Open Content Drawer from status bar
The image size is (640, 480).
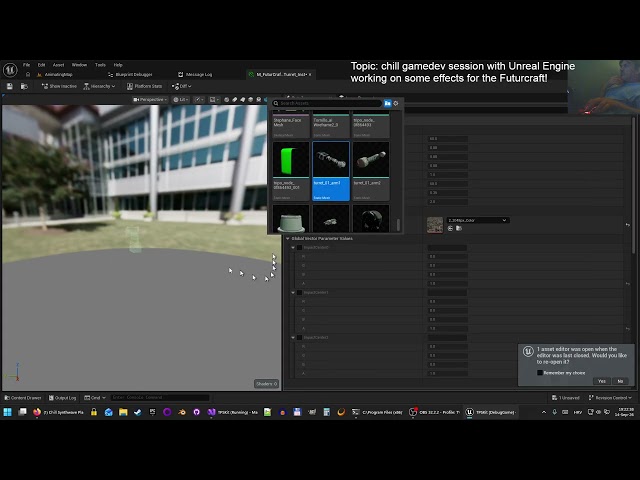pos(23,398)
